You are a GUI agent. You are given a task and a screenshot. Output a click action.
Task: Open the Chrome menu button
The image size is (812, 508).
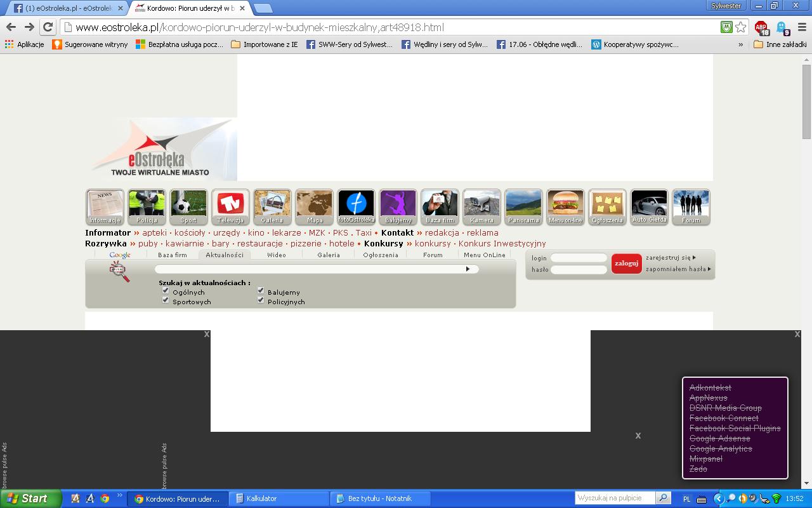(802, 27)
